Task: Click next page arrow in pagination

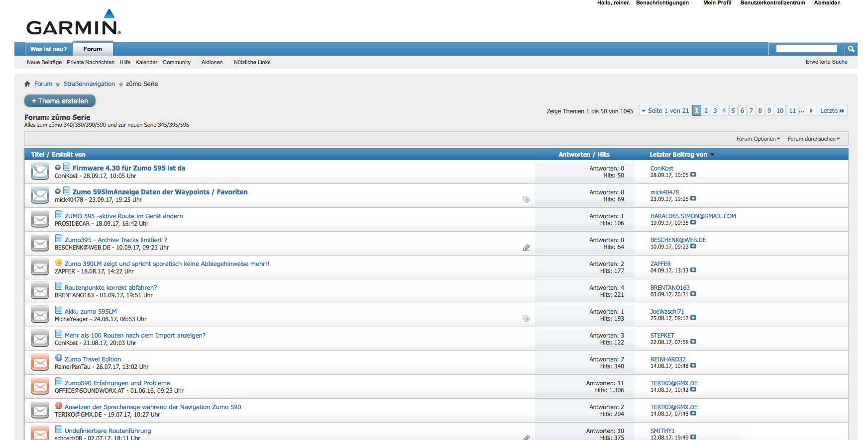Action: click(811, 111)
